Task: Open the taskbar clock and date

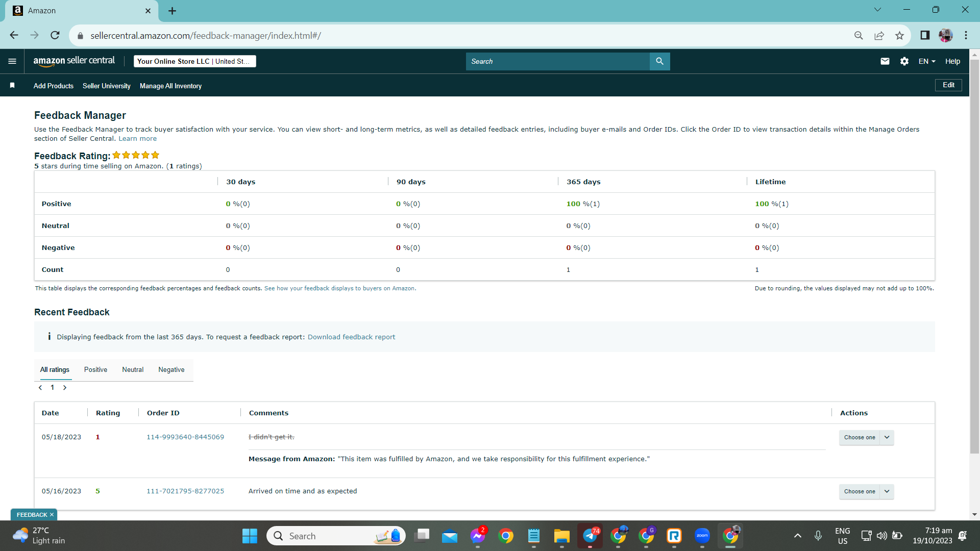Action: coord(933,536)
